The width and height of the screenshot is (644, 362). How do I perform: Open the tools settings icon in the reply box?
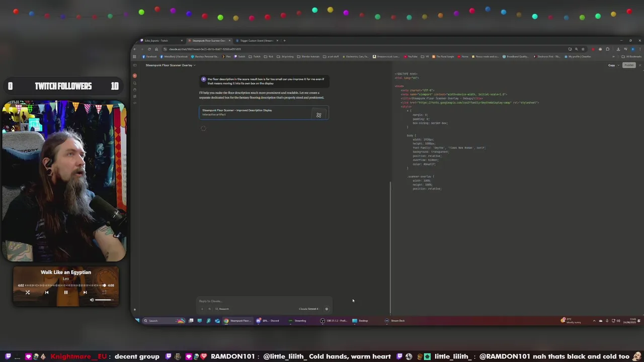(209, 309)
